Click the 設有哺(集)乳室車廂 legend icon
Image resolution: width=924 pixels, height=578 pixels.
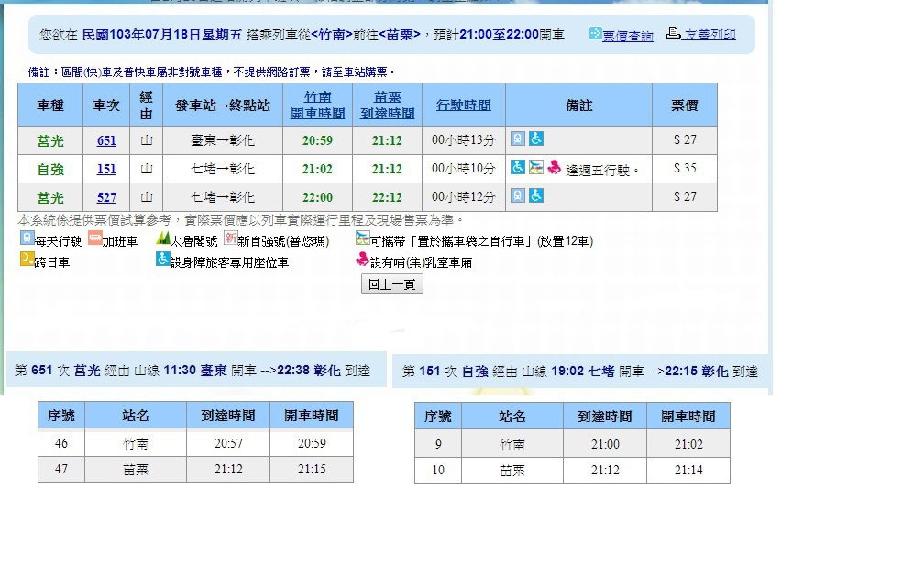362,259
